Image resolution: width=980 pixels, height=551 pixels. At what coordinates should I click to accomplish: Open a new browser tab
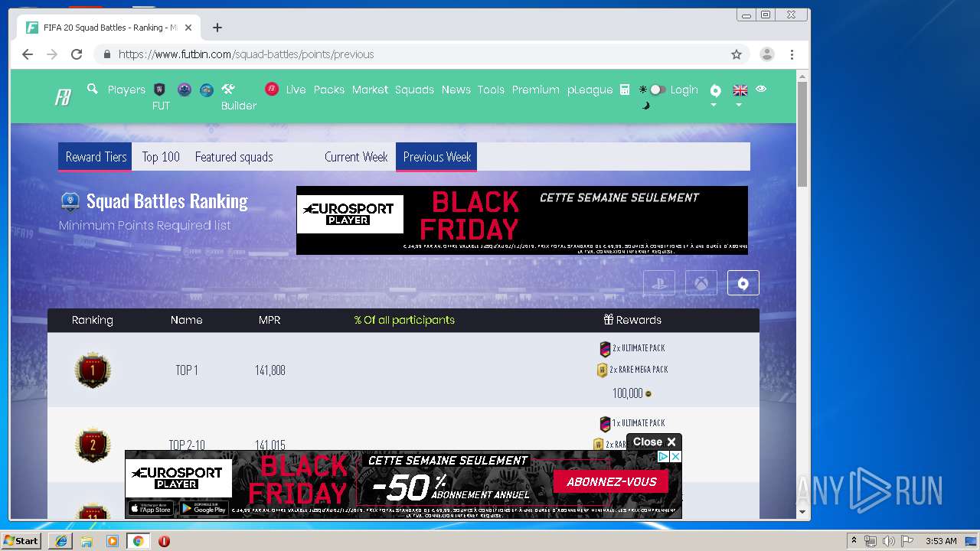[217, 28]
